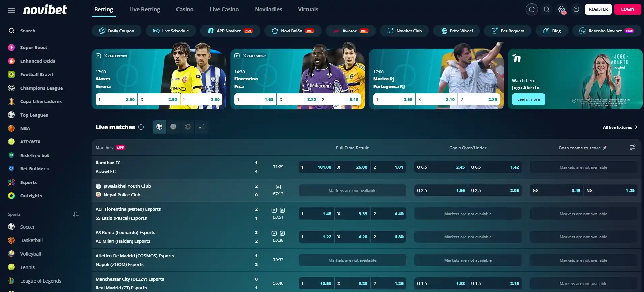Open the live chat bubble icon
Viewport: 644px width, 292px height.
576,9
